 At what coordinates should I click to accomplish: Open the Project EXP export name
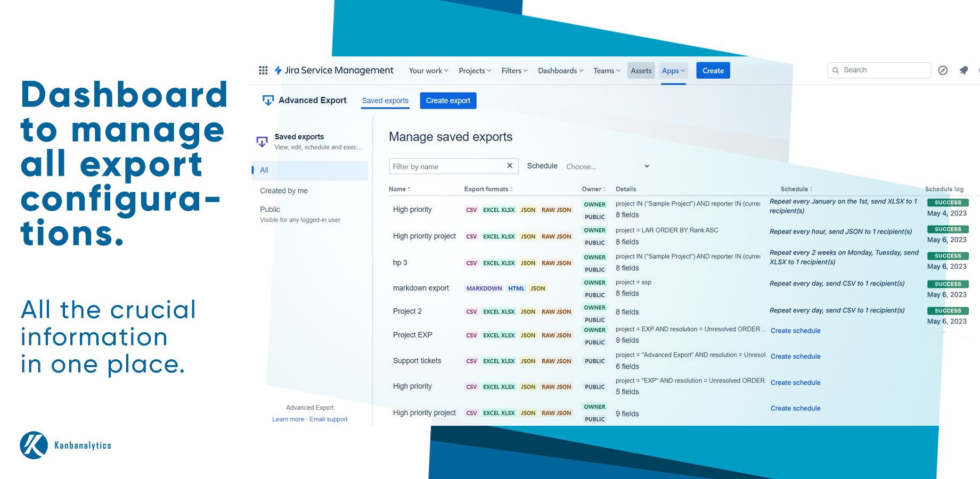413,335
